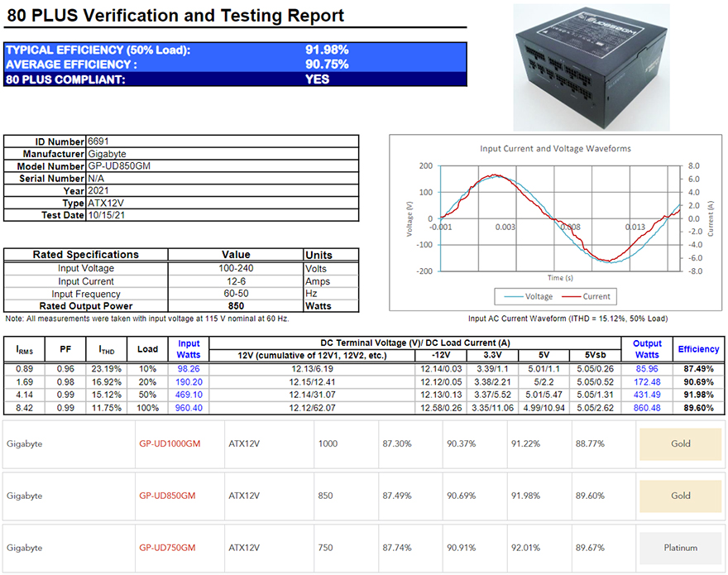Viewport: 728px width, 575px height.
Task: Click the Output Watts column header
Action: tap(647, 349)
